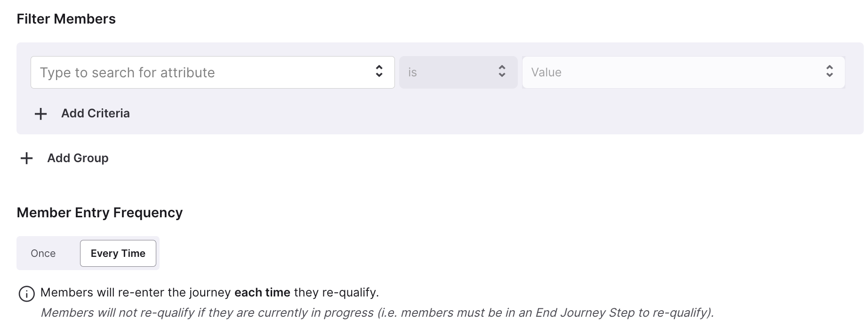Click the plus icon beside Add Group
The width and height of the screenshot is (868, 329).
click(27, 158)
